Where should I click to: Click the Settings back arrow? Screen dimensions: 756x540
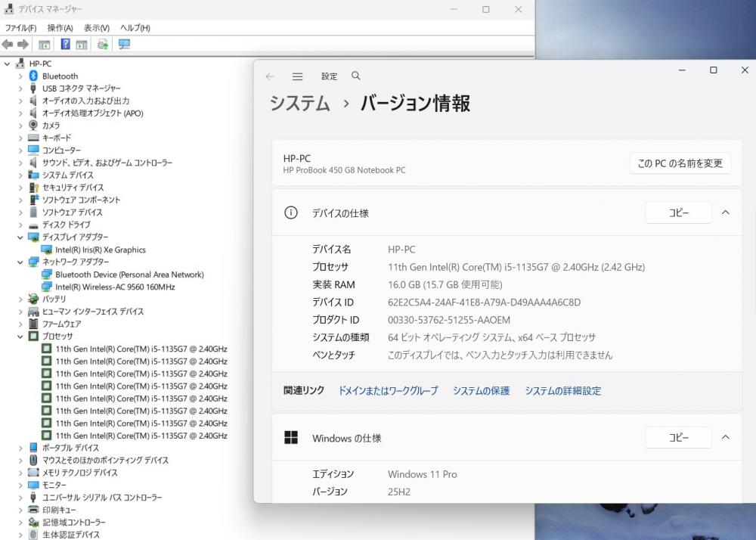pos(270,76)
